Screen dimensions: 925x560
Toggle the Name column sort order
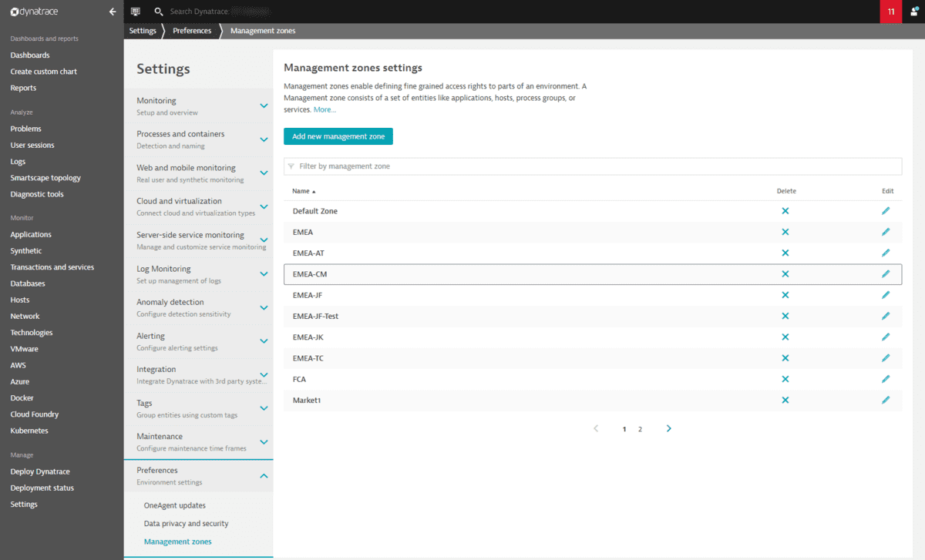[301, 190]
